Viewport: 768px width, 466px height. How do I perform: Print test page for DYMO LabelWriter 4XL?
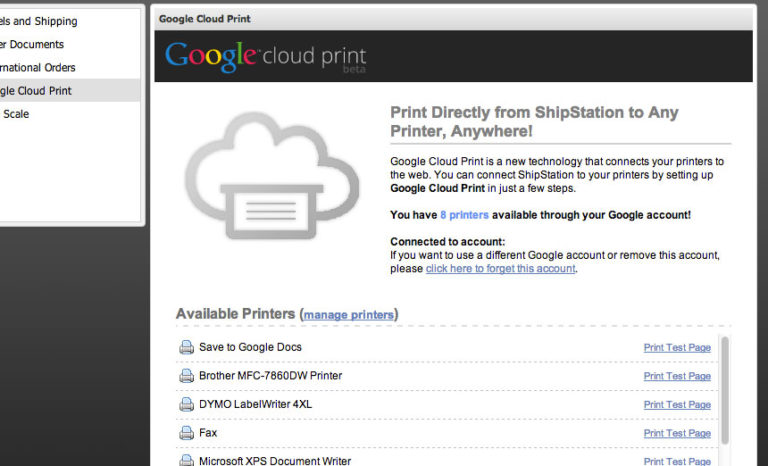pos(677,404)
